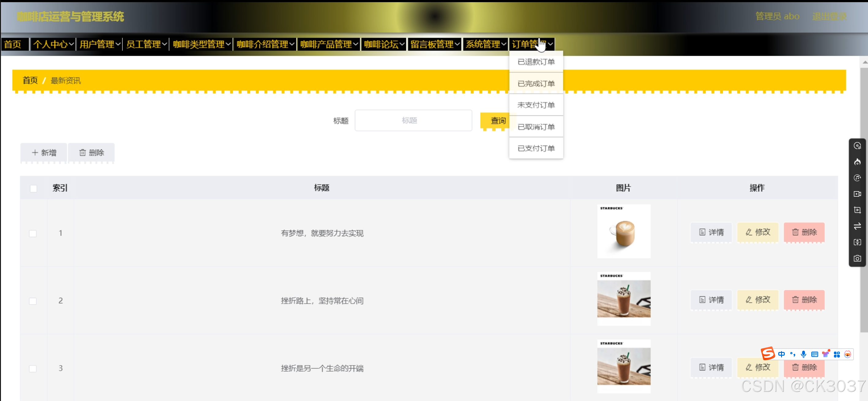Viewport: 868px width, 401px height.
Task: Go to 首页 in the navigation bar
Action: pyautogui.click(x=15, y=44)
